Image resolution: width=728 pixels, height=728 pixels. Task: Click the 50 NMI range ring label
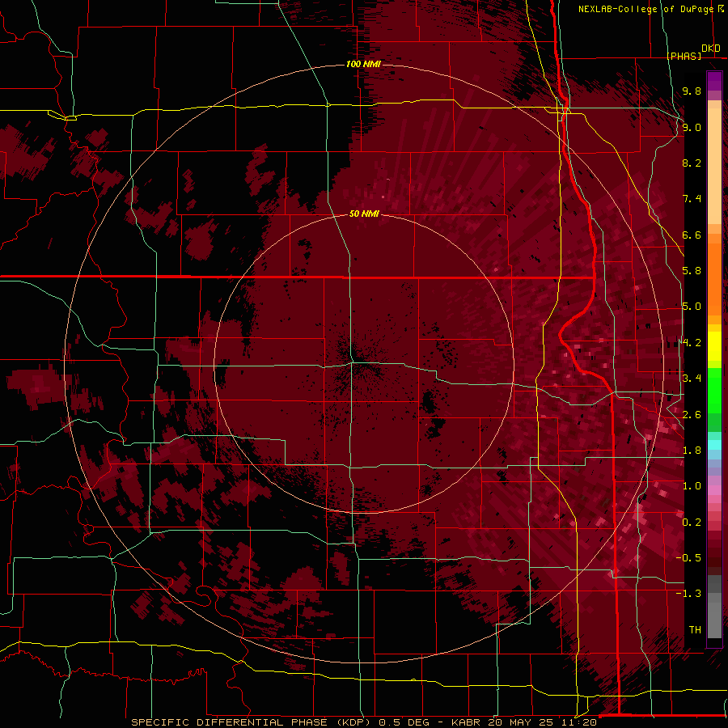364,214
